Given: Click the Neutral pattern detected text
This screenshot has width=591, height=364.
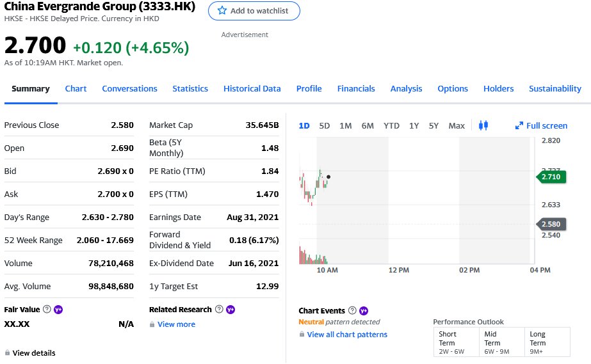Looking at the screenshot, I should click(339, 322).
